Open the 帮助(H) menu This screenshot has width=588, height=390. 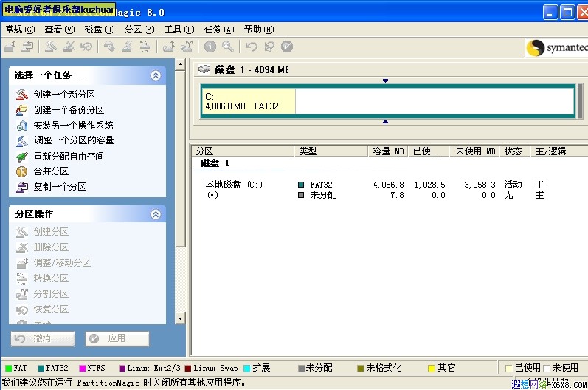(x=259, y=30)
